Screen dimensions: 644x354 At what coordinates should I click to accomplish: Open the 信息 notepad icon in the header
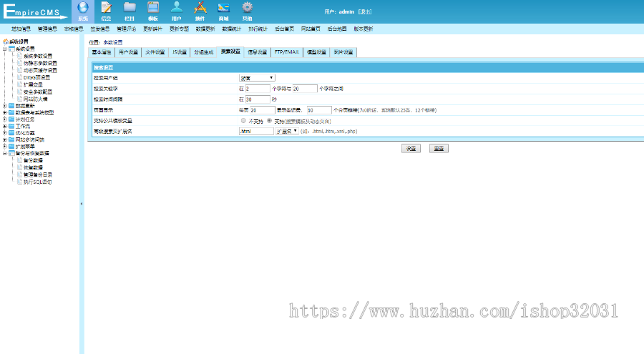106,8
